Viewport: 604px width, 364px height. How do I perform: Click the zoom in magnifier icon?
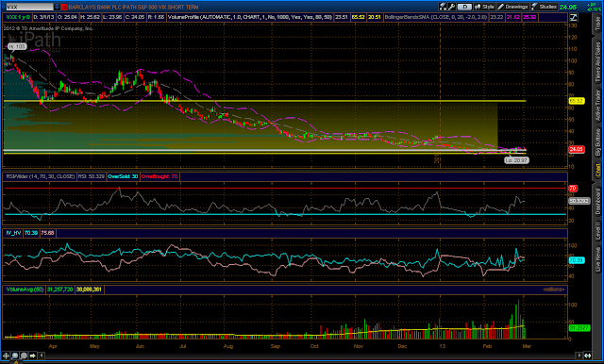15,356
